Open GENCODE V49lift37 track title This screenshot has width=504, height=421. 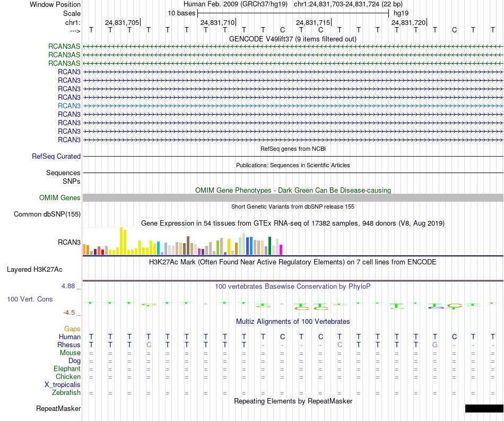click(293, 39)
